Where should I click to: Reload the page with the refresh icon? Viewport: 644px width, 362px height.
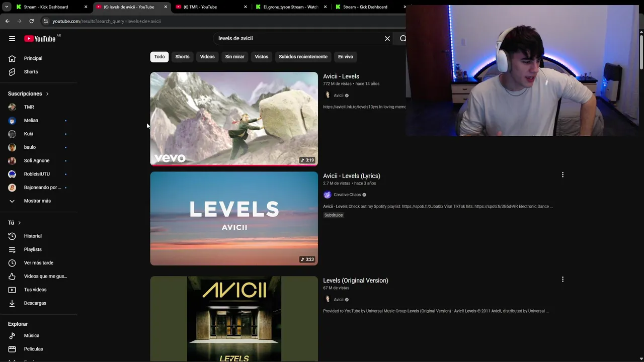click(x=31, y=21)
